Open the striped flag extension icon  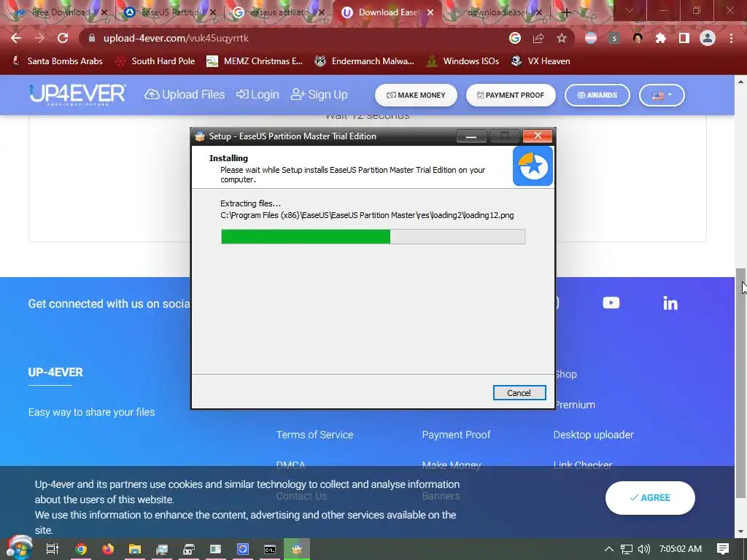591,38
